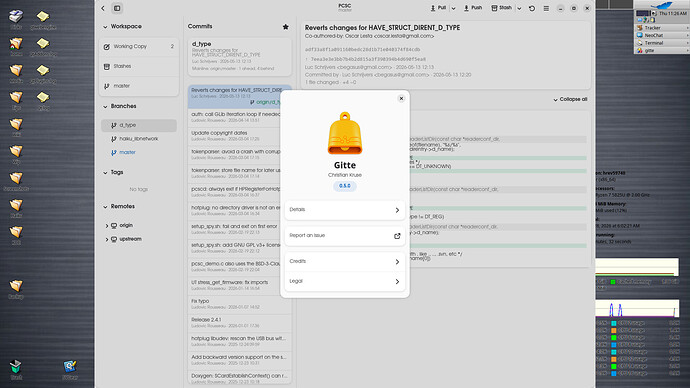Click the 'Reverts changes for HAVE_STRUCT_DIRENT_D_TYPE' title
The width and height of the screenshot is (690, 388).
[382, 27]
